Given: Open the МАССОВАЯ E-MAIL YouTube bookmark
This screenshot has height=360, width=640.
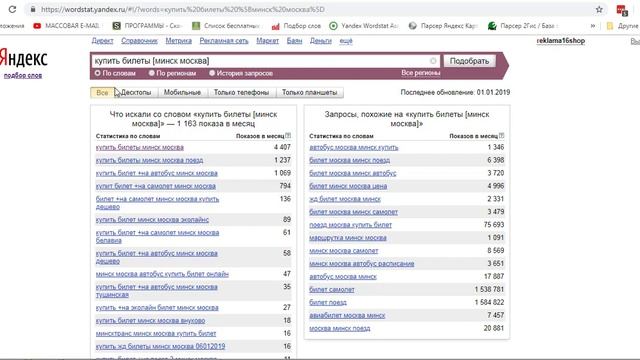Looking at the screenshot, I should click(66, 26).
